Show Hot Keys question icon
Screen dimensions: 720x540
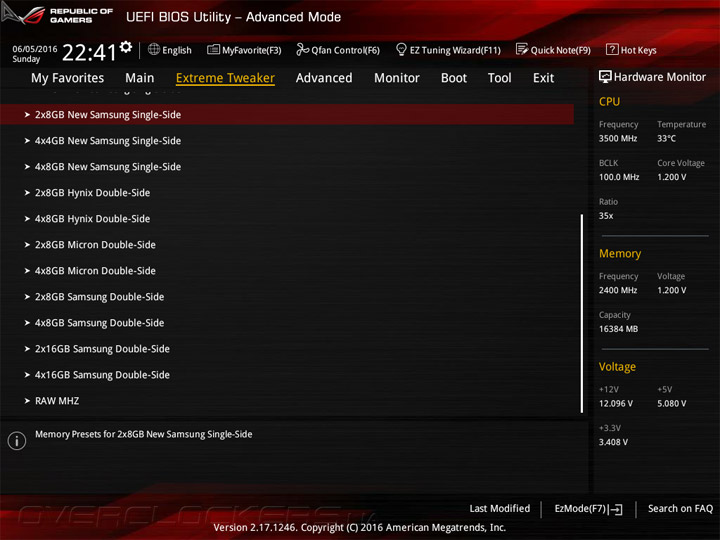(x=612, y=49)
